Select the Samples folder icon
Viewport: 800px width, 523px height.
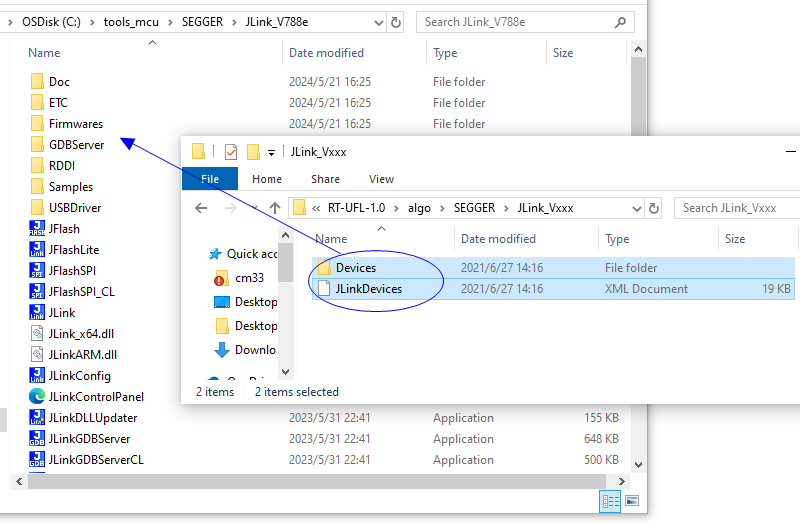(x=37, y=186)
